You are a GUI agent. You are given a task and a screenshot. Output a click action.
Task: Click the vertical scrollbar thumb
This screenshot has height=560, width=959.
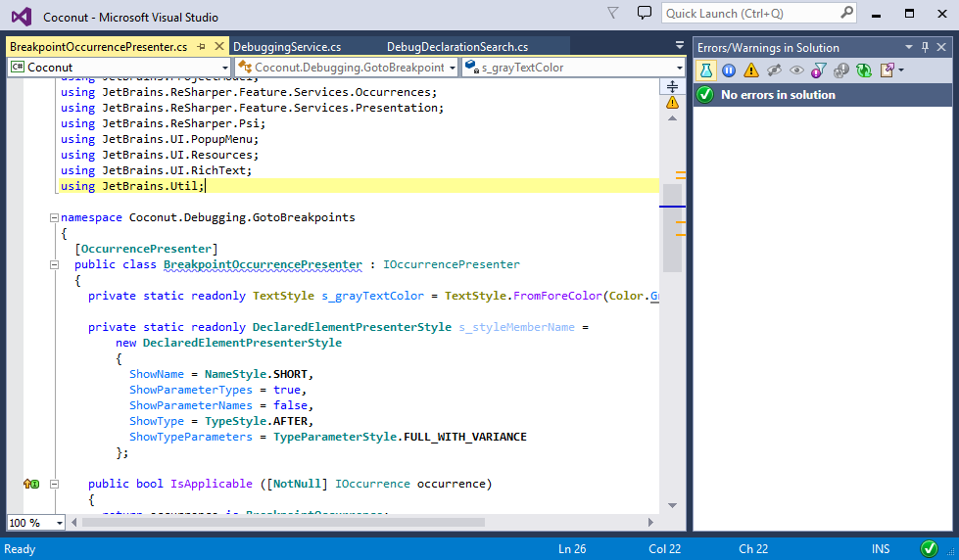[672, 228]
